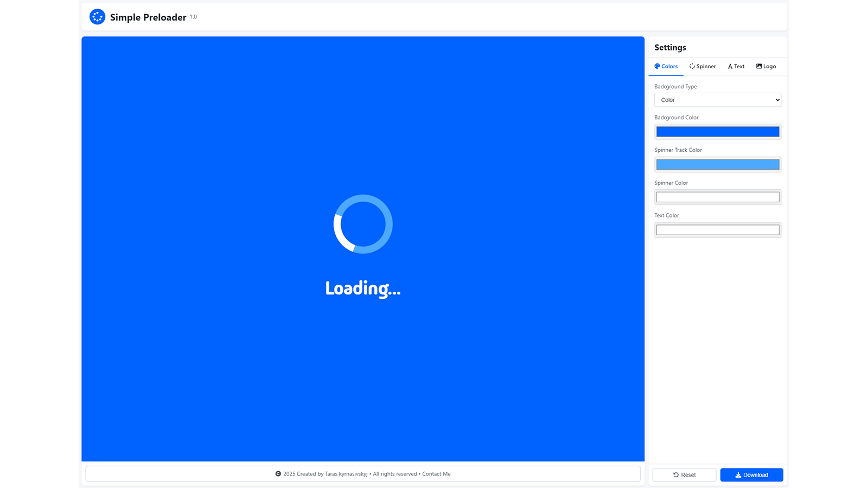Click the Simple Preloader logo in the header
868x488 pixels.
97,16
